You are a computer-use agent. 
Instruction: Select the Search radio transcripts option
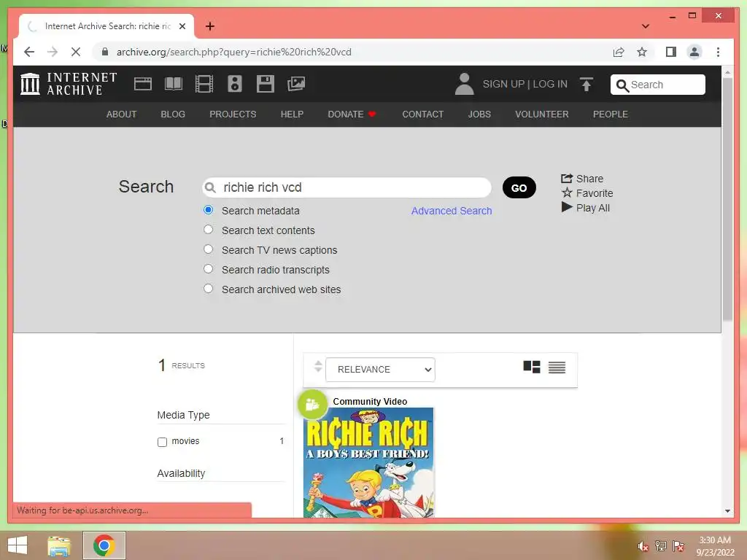click(208, 268)
